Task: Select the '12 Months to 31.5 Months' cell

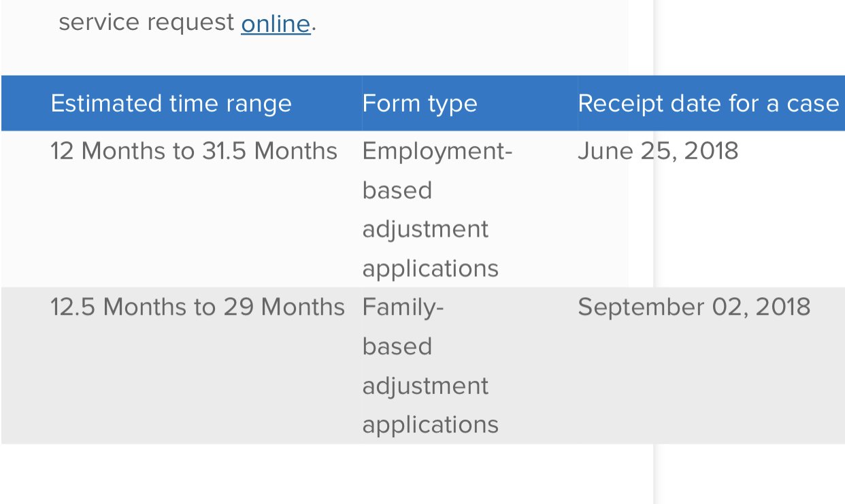Action: (194, 151)
